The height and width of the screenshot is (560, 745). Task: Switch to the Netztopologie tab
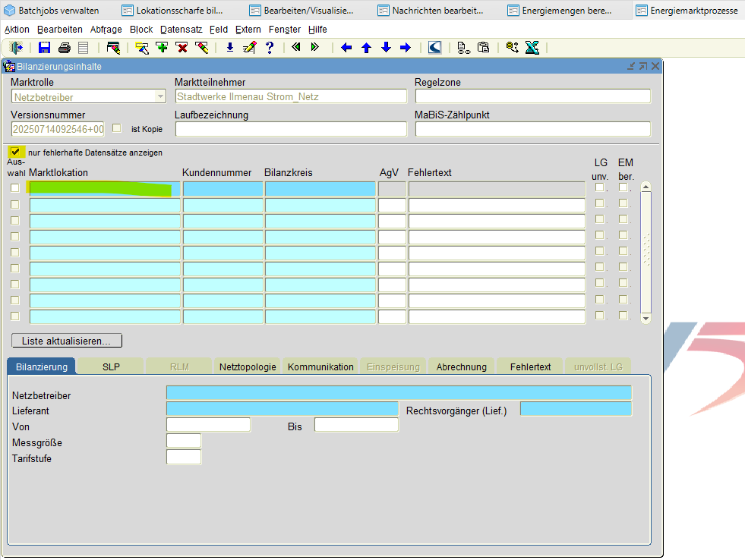tap(248, 367)
